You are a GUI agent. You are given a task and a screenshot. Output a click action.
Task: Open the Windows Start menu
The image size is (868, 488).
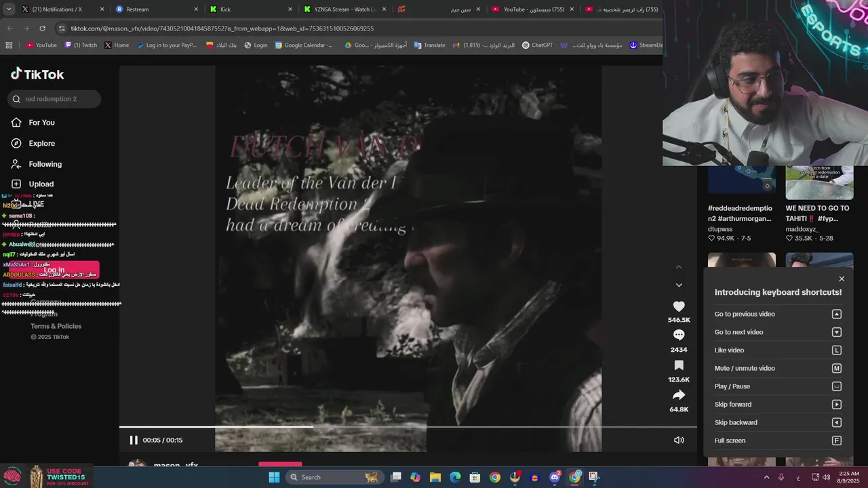coord(274,477)
